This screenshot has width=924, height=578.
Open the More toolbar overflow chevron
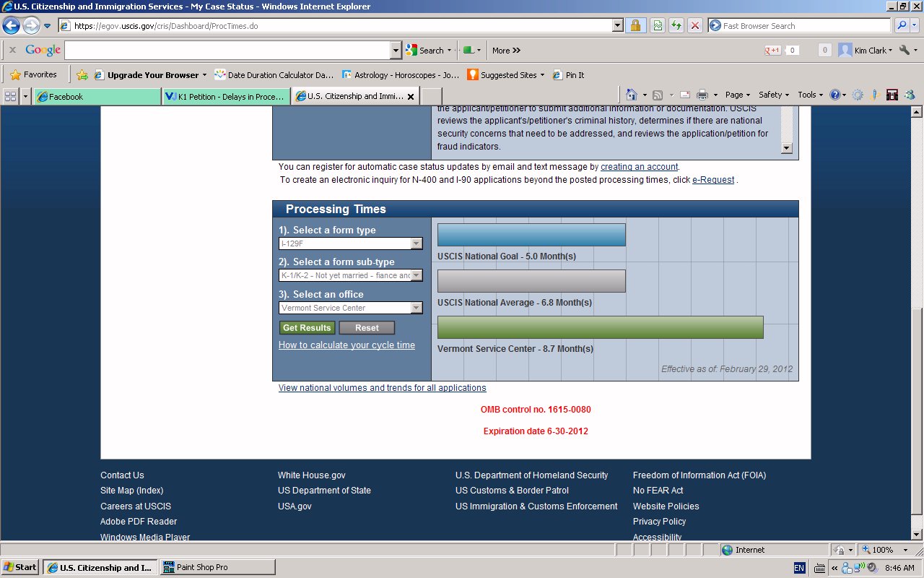click(x=506, y=51)
